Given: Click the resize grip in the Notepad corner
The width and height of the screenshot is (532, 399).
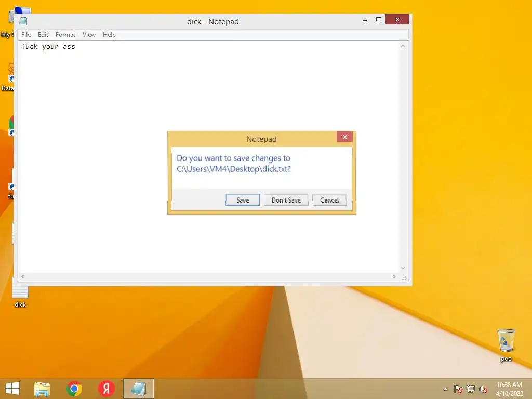Looking at the screenshot, I should click(x=404, y=278).
